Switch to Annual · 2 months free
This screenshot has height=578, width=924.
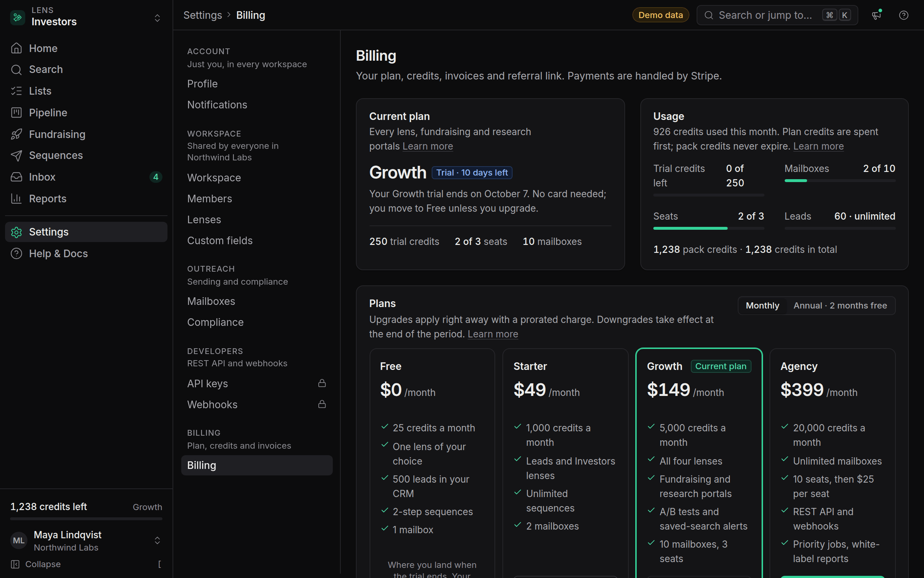pyautogui.click(x=840, y=306)
